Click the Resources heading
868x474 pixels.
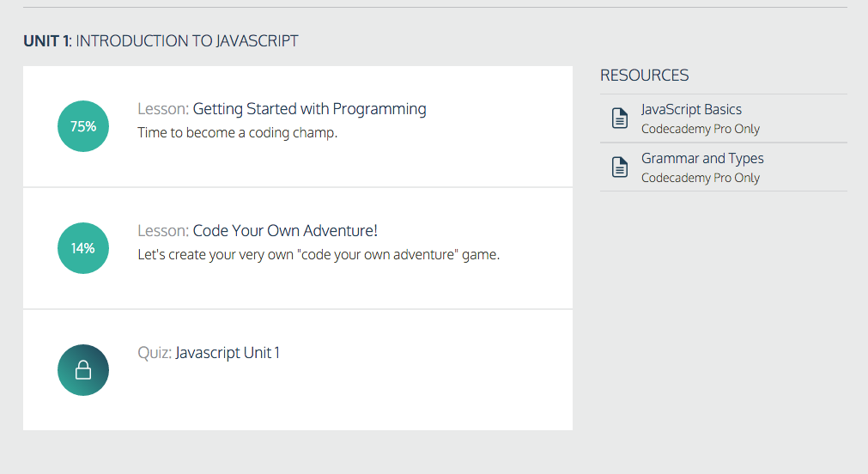[x=645, y=76]
